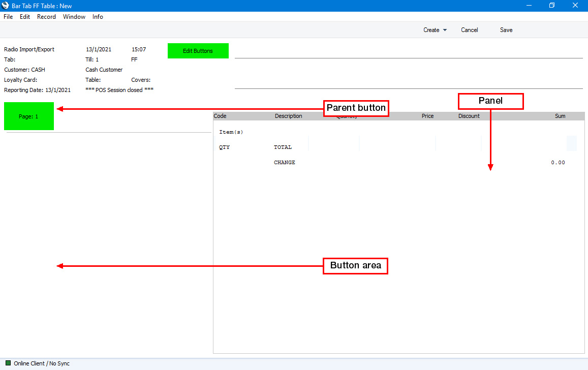
Task: Open the Edit menu
Action: tap(25, 17)
